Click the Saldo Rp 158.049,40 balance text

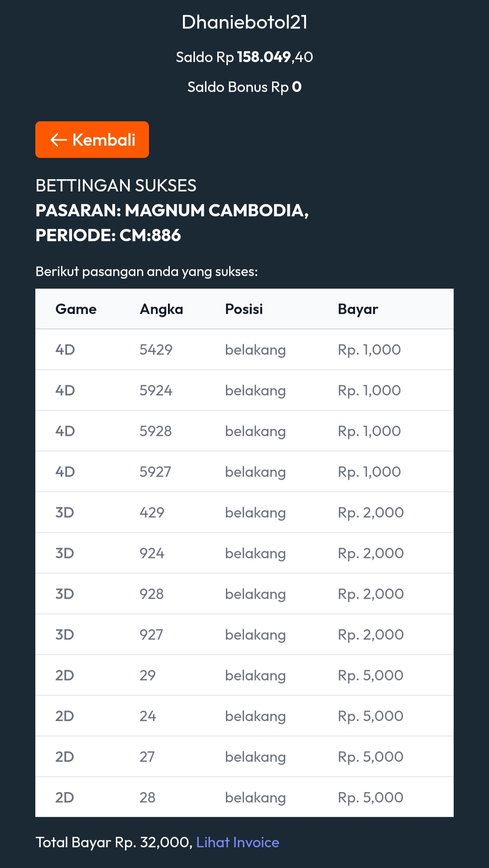tap(244, 57)
